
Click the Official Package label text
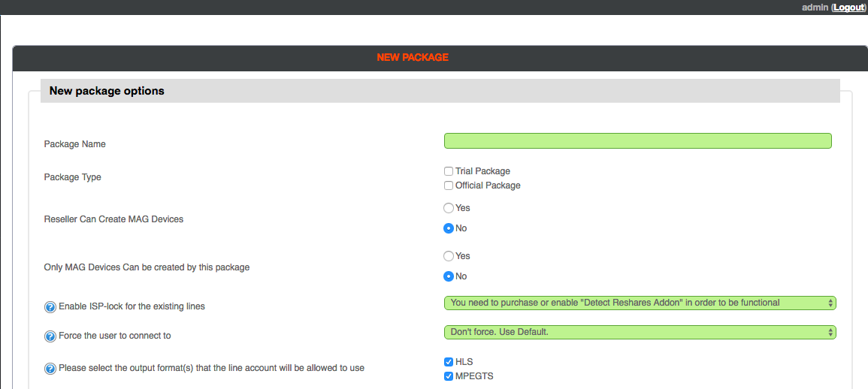(x=488, y=185)
